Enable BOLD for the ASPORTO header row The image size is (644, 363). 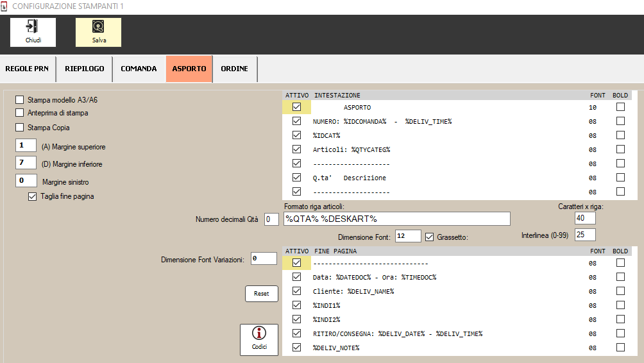620,108
